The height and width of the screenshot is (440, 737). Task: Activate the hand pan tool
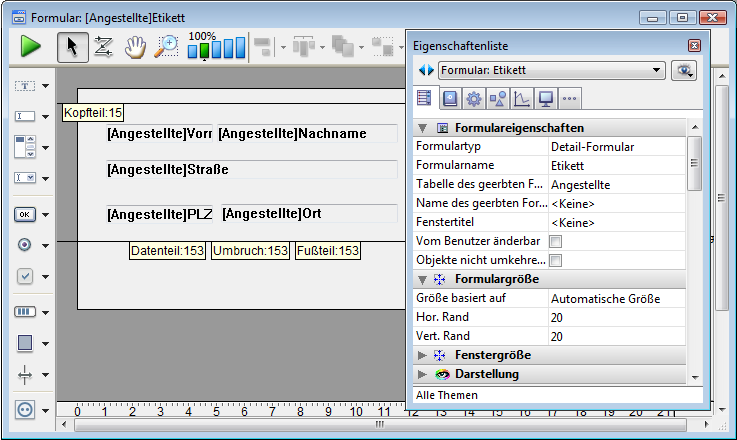[x=135, y=46]
